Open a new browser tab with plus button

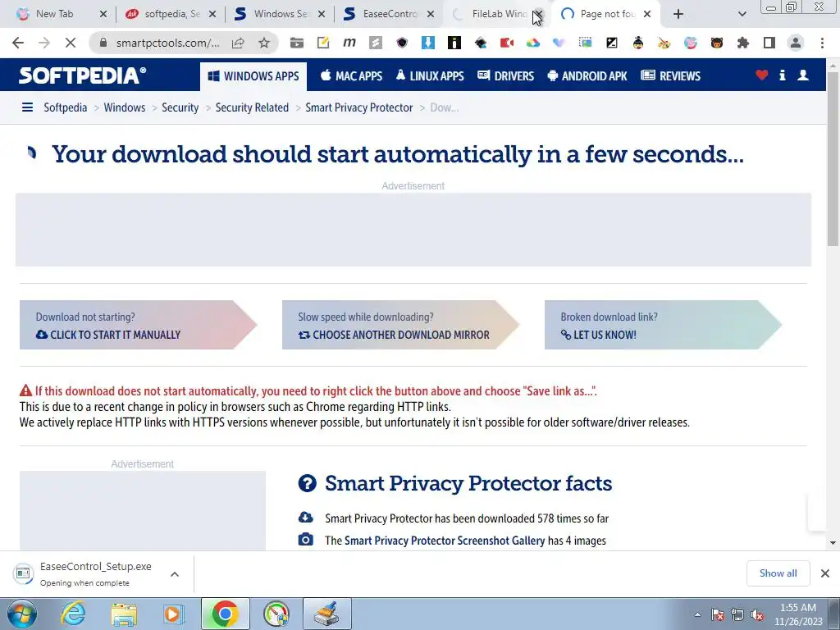[x=678, y=14]
